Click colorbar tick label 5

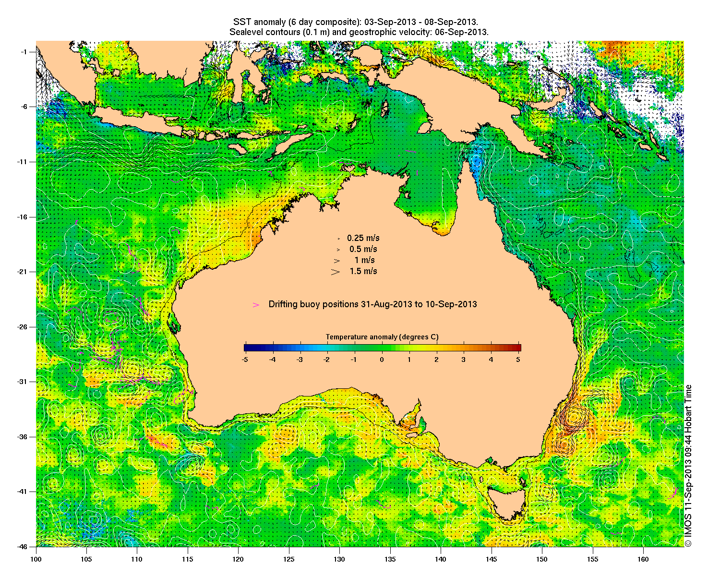(518, 359)
